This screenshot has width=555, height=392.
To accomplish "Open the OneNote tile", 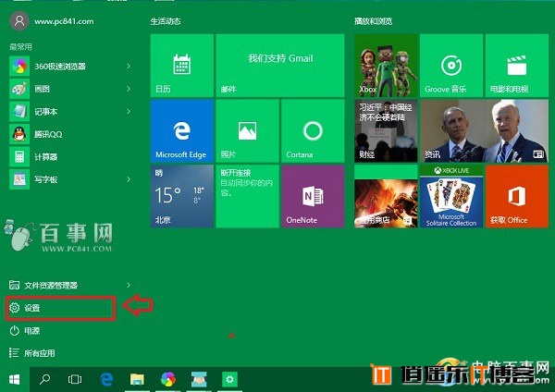I will [312, 195].
